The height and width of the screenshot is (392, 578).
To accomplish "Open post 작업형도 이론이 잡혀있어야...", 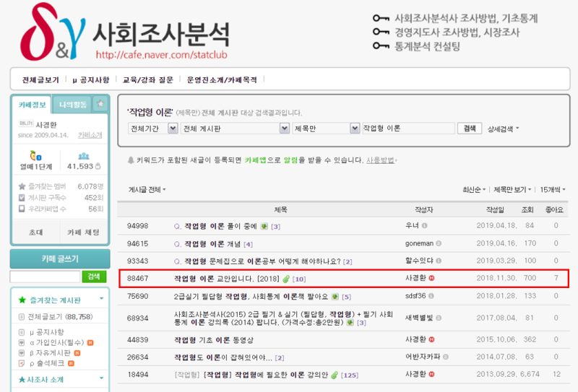I will pos(223,358).
